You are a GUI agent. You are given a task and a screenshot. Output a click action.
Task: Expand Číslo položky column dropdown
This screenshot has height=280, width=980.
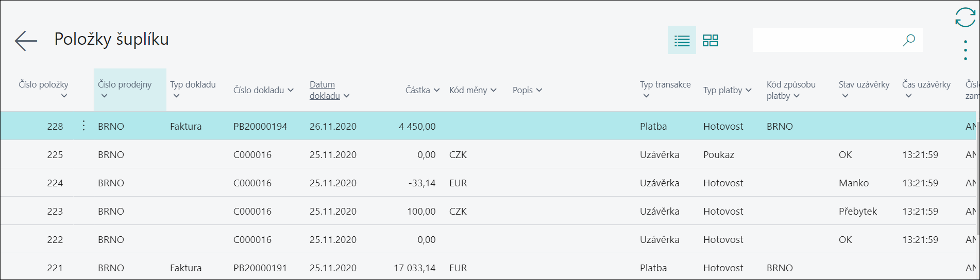(64, 96)
